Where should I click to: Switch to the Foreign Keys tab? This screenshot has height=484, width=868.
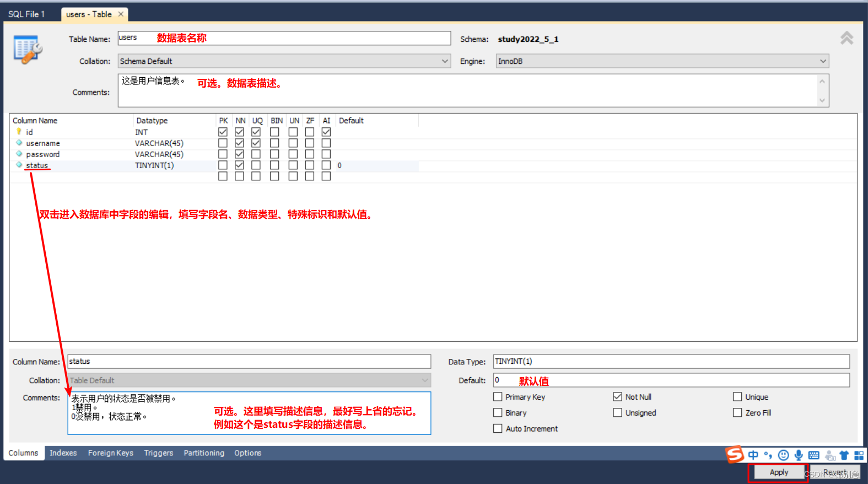110,453
